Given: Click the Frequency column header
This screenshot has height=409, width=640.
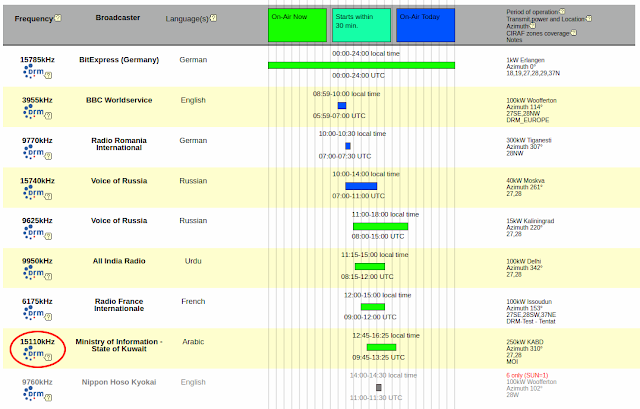Looking at the screenshot, I should coord(34,18).
